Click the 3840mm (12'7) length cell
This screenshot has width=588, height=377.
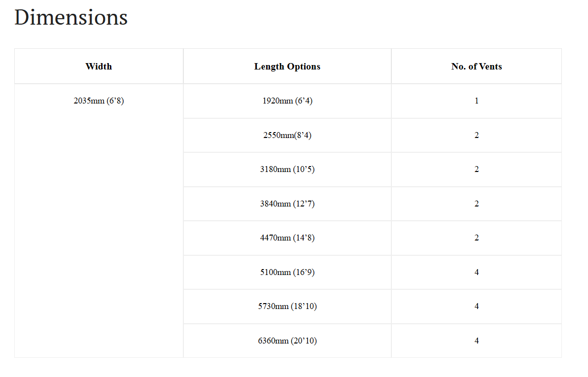pyautogui.click(x=287, y=204)
